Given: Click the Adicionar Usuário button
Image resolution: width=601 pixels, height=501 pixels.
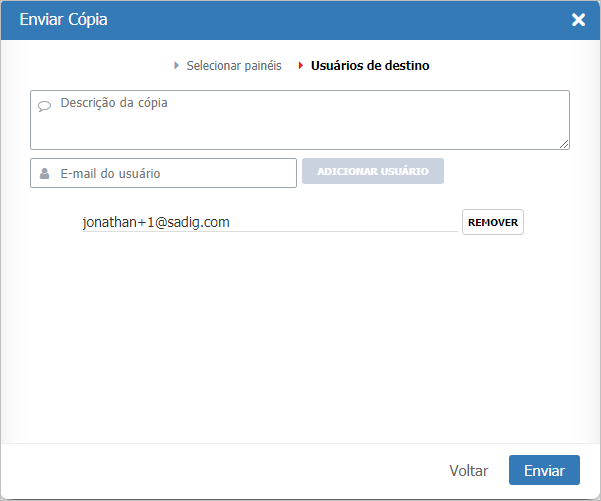Looking at the screenshot, I should click(373, 171).
